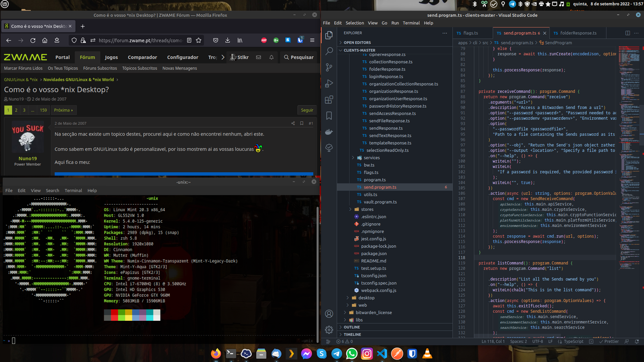The image size is (644, 362).
Task: Open Firefox downloads panel
Action: [x=228, y=40]
